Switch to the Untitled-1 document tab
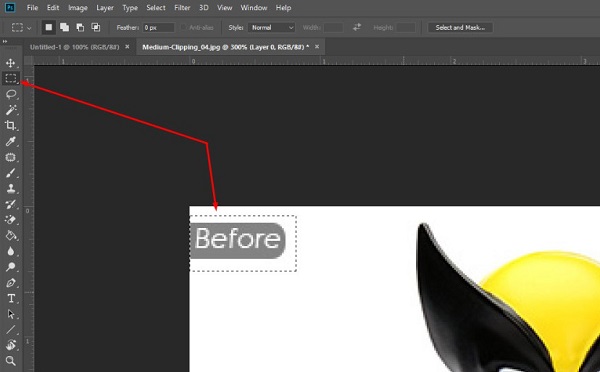This screenshot has height=372, width=600. 74,47
